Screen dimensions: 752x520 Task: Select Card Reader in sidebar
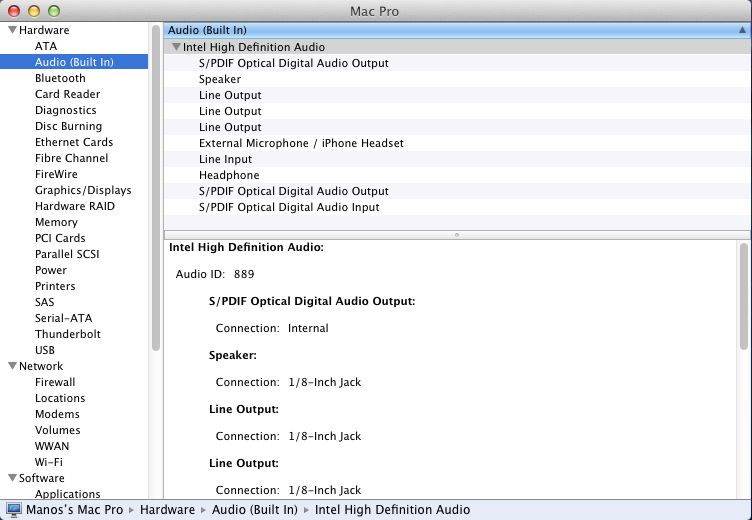pos(67,94)
